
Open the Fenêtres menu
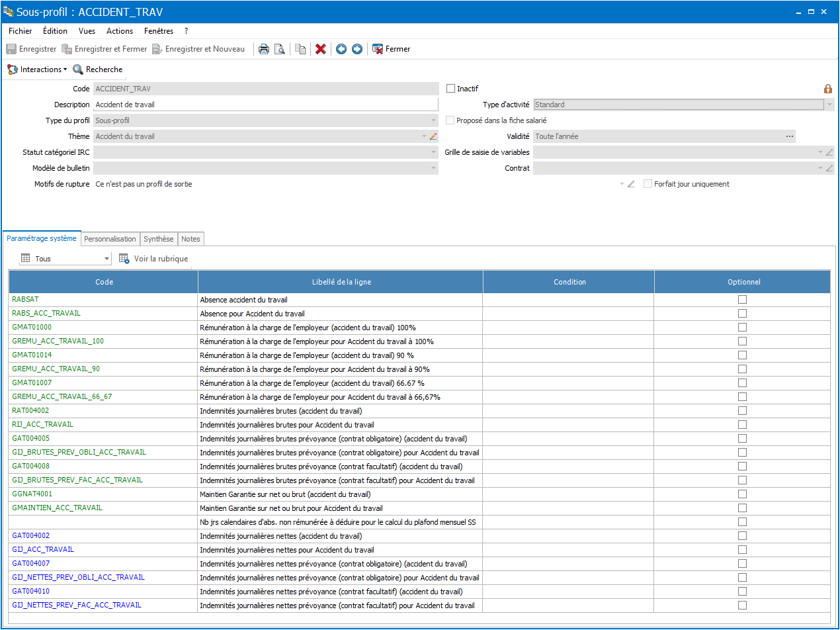point(159,31)
